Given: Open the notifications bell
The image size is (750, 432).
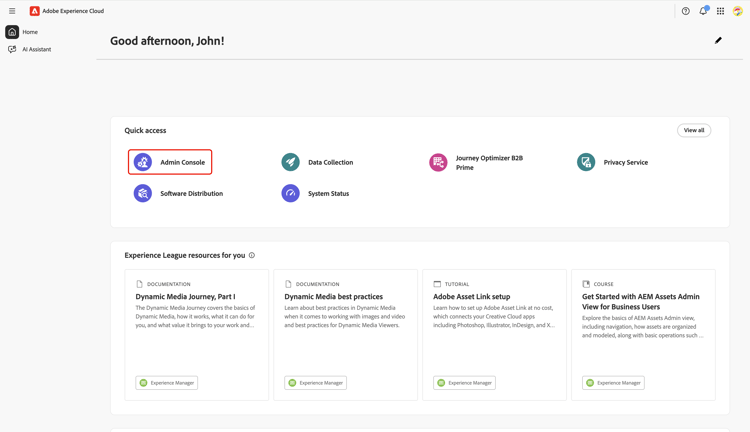Looking at the screenshot, I should [x=703, y=11].
